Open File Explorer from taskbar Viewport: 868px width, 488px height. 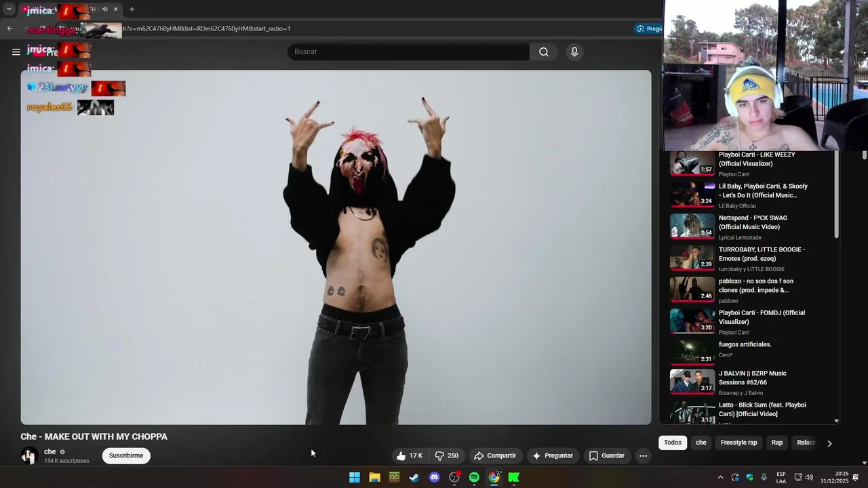pos(374,477)
